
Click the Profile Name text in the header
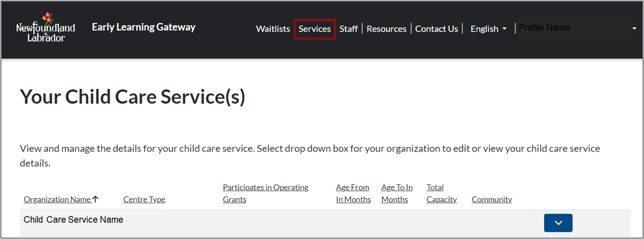544,28
